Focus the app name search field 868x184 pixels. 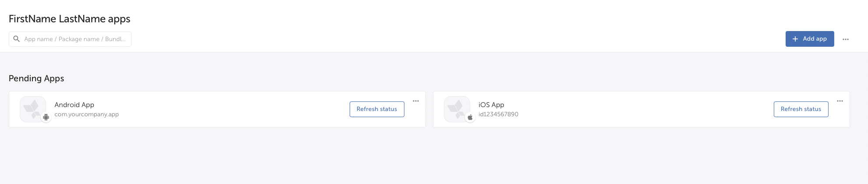click(70, 39)
